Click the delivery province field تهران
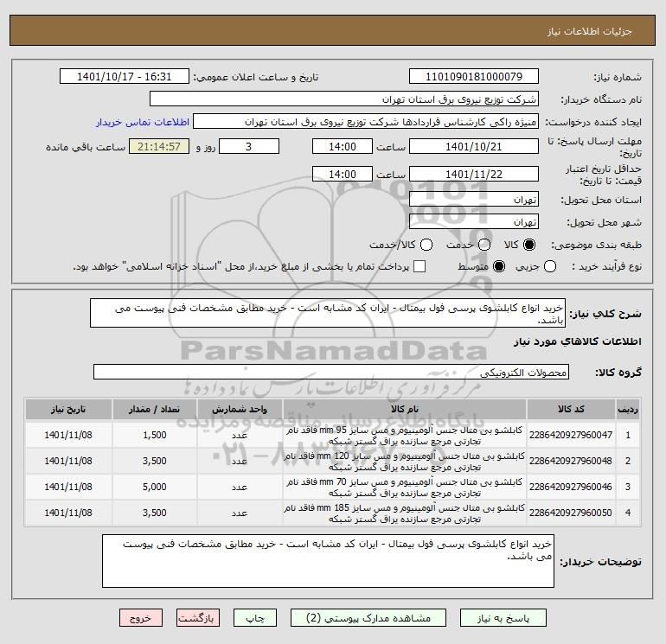Image resolution: width=666 pixels, height=644 pixels. pos(474,199)
